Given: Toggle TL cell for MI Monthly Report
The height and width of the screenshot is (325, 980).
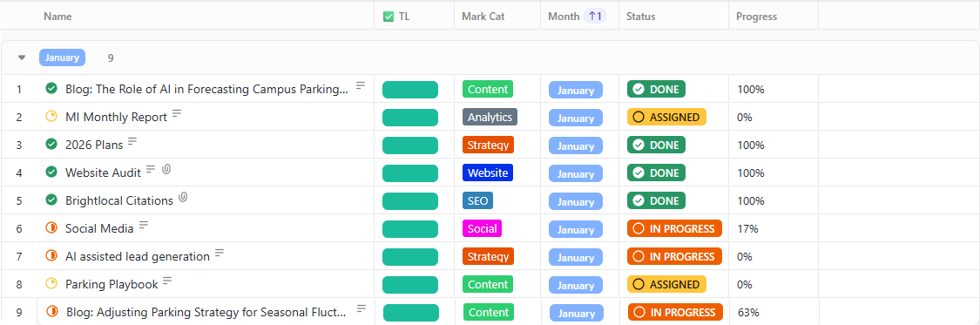Looking at the screenshot, I should click(410, 118).
